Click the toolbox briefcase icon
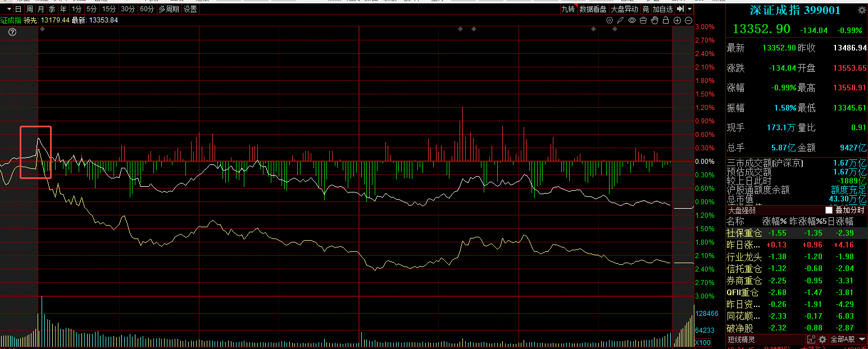868x349 pixels. click(643, 21)
